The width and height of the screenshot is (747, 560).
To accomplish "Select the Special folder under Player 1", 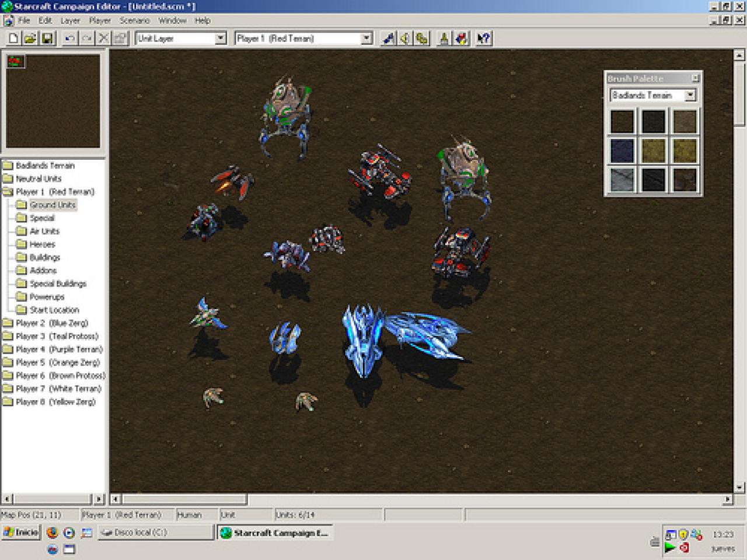I will (42, 218).
